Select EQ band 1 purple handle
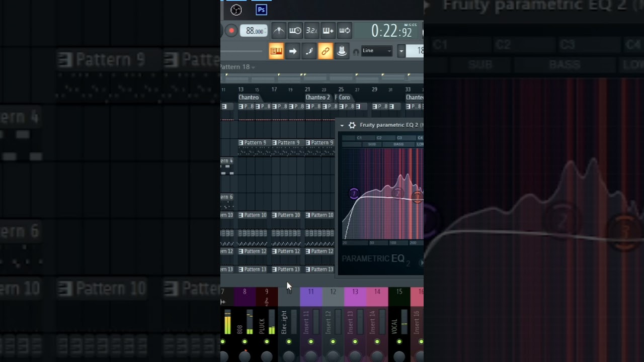644x362 pixels. pyautogui.click(x=354, y=193)
